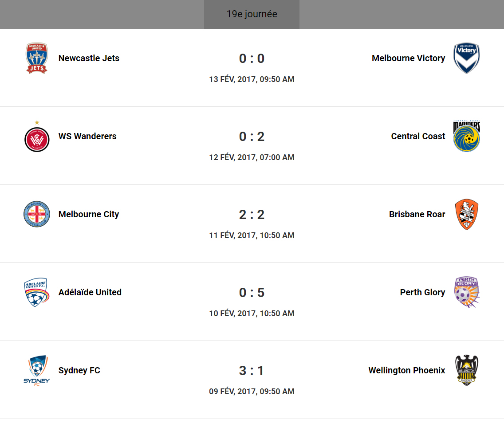Select the 19e journée tab
Screen dimensions: 504x423
point(252,14)
